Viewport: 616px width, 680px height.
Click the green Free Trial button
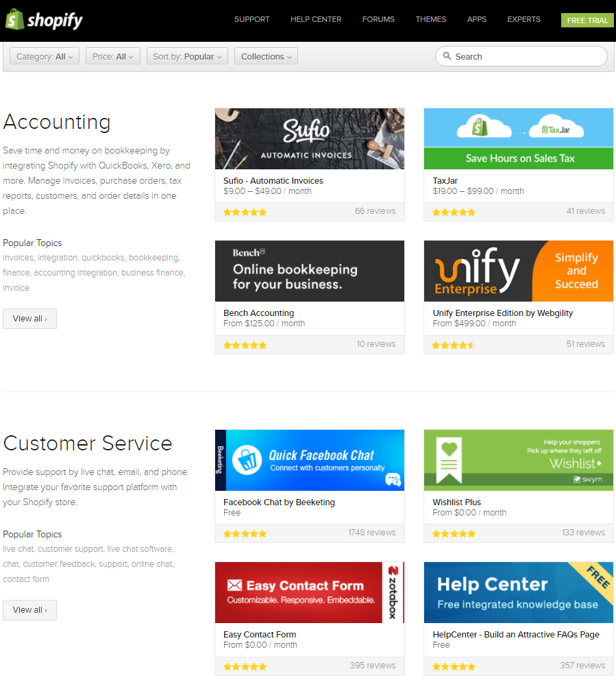pos(587,21)
